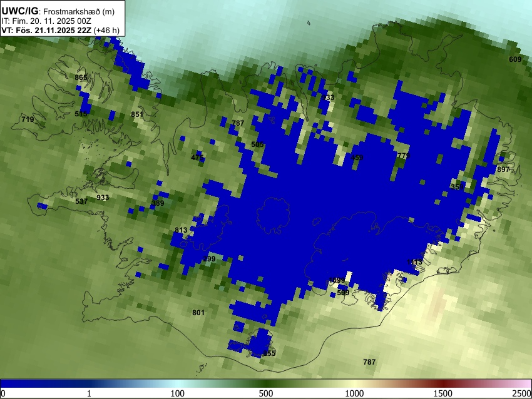Select the 719 map value label
The image size is (532, 399).
pos(28,119)
